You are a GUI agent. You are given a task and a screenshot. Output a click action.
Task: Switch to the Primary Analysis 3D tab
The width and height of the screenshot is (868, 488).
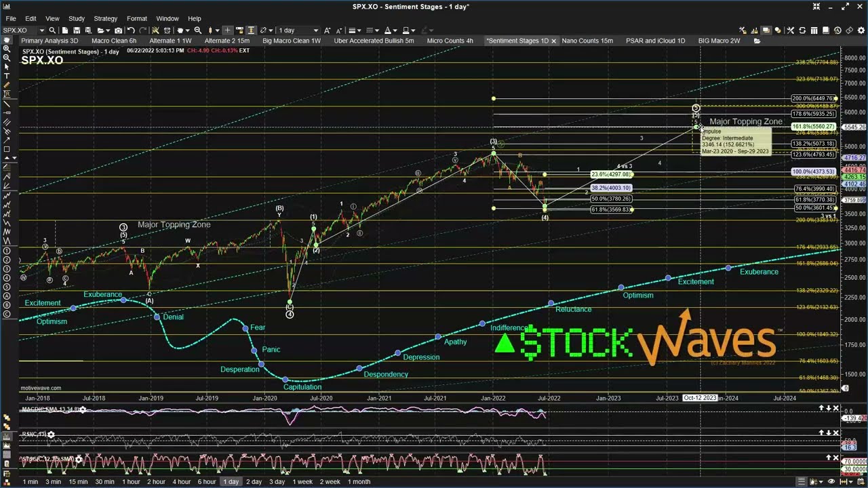click(50, 41)
